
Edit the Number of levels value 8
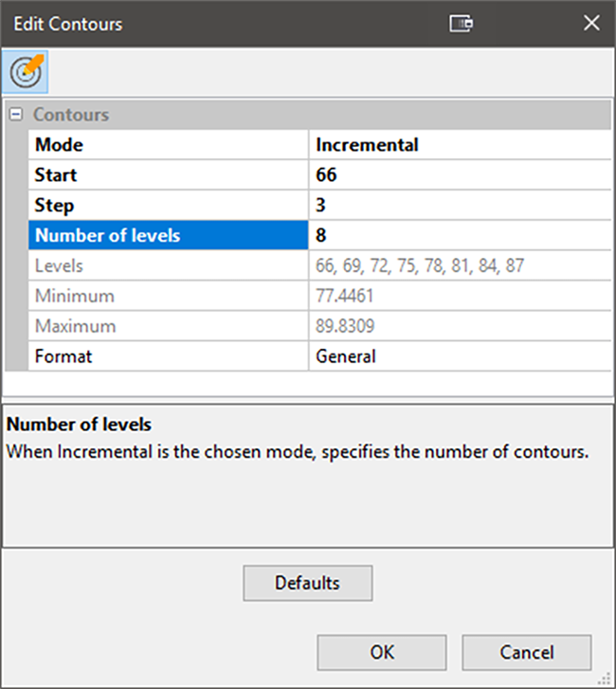[460, 236]
